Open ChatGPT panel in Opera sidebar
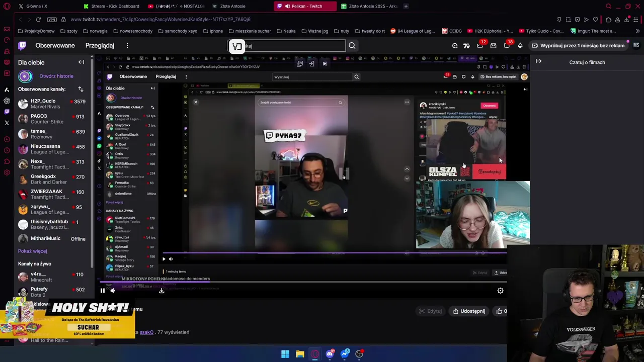644x362 pixels. 7,101
